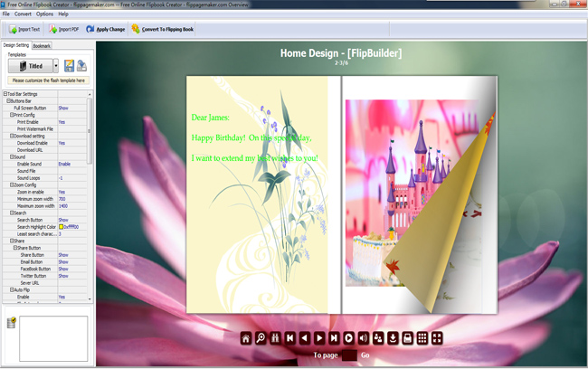
Task: Click the print icon in the flipbook toolbar
Action: coord(407,338)
